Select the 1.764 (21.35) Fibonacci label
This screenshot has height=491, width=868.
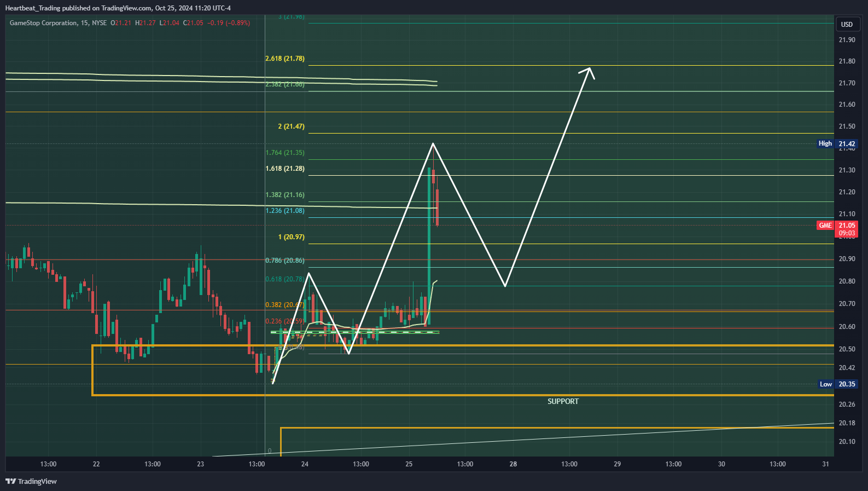click(x=285, y=153)
